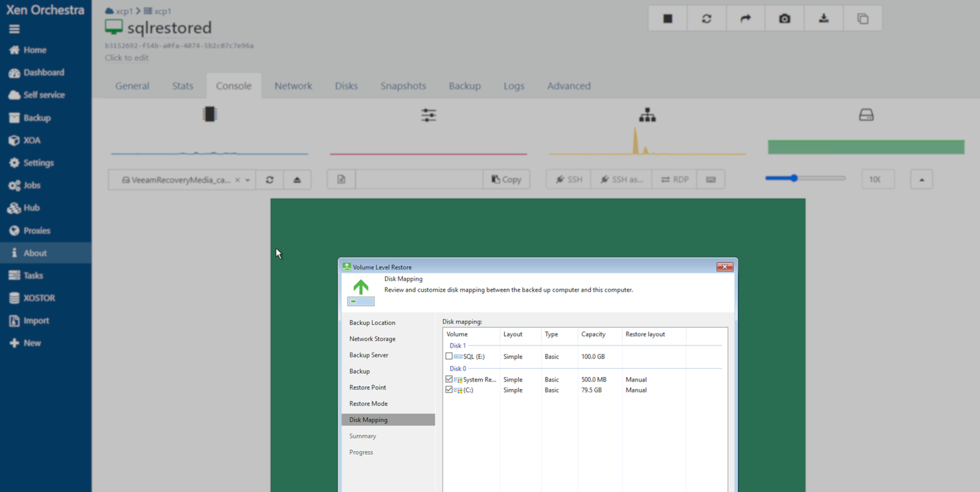Open the Stats tab
Image resolution: width=980 pixels, height=492 pixels.
tap(182, 86)
